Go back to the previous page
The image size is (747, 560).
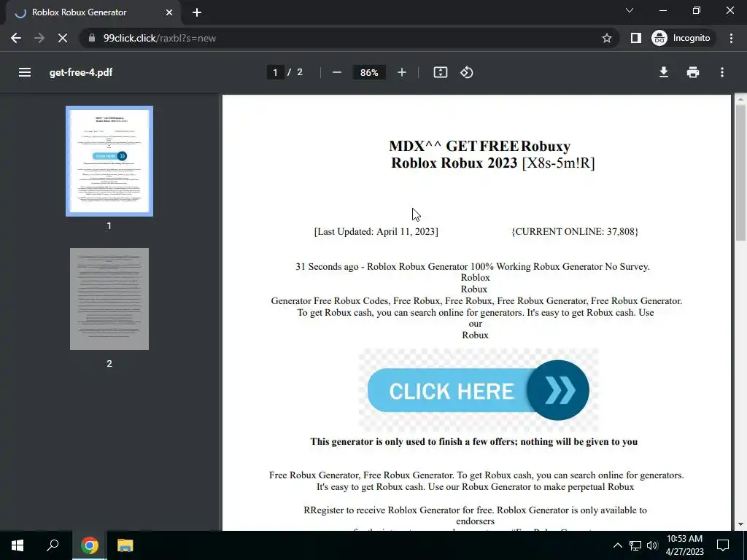pos(16,38)
